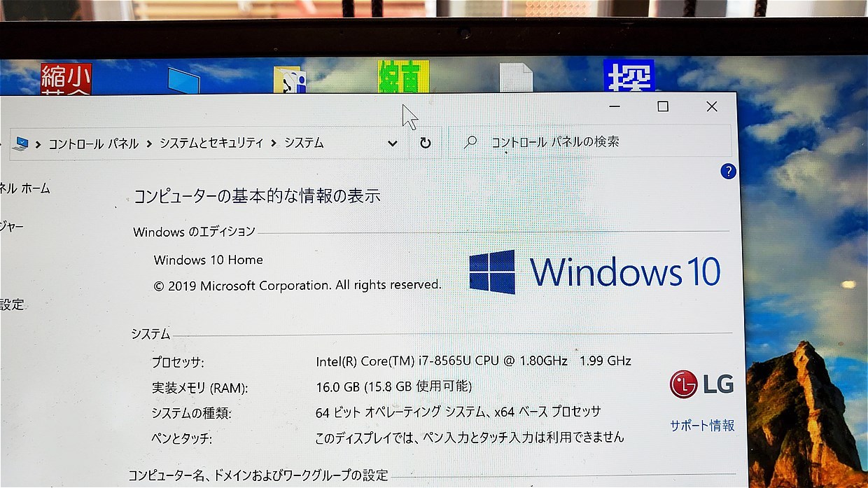Click the © 2019 Microsoft Corporation copyright line
868x488 pixels.
[x=297, y=285]
